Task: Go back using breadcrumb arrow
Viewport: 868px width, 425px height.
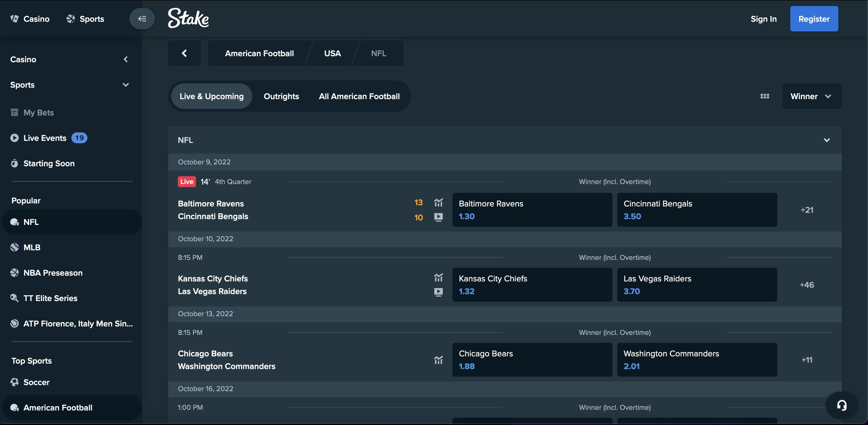Action: (184, 53)
